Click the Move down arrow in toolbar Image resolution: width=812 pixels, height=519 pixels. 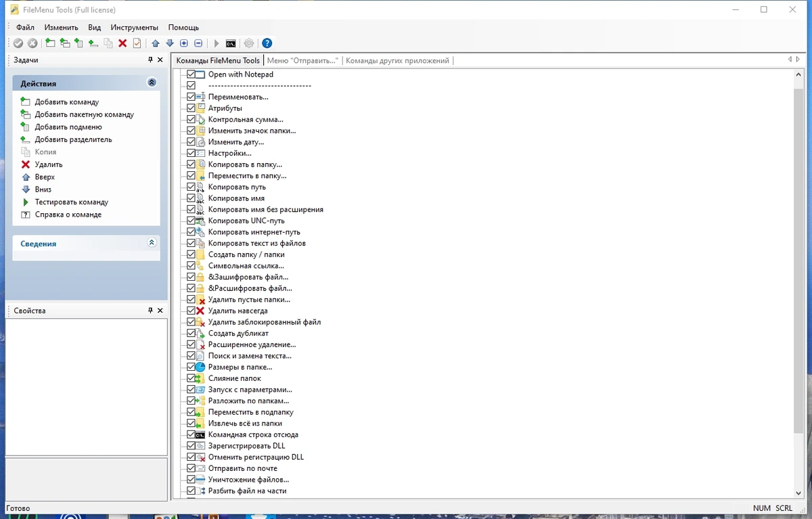(x=170, y=43)
